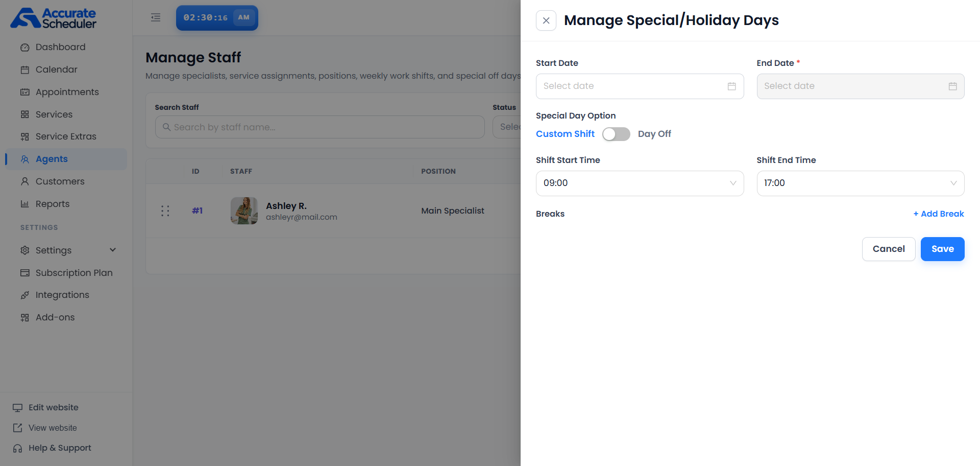
Task: Click the #1 staff ID link
Action: point(198,211)
